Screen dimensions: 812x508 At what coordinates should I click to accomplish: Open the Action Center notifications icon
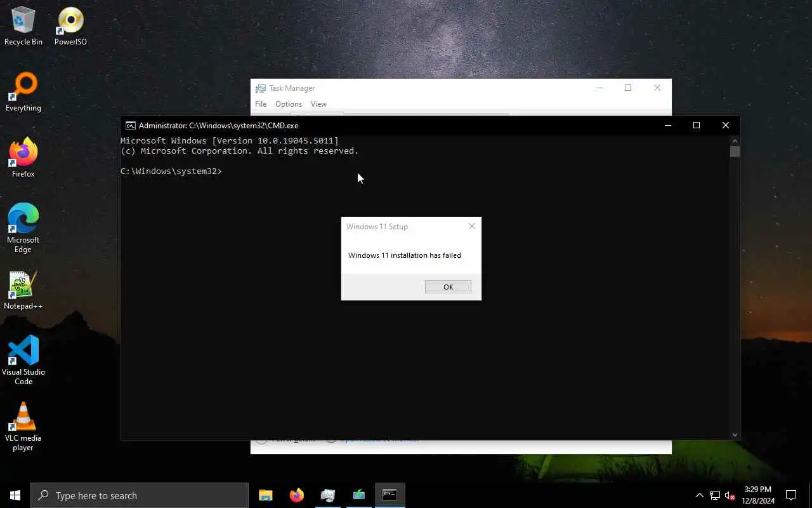click(x=791, y=495)
